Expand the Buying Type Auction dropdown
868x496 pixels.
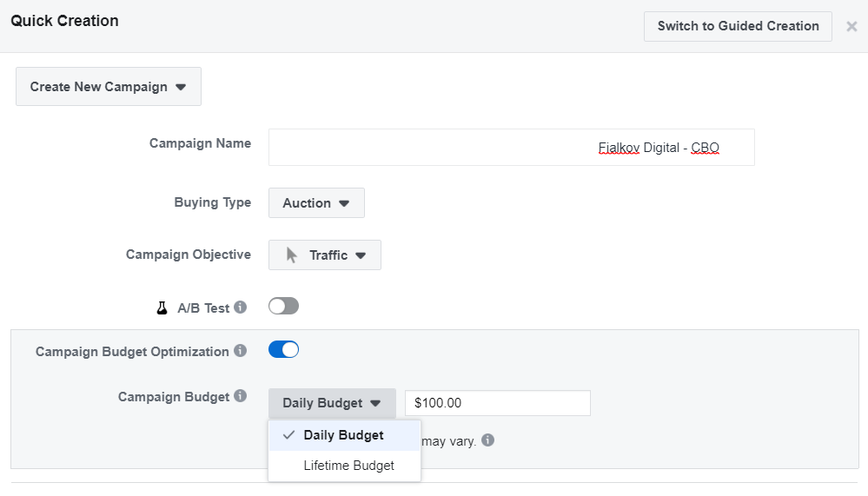click(316, 203)
